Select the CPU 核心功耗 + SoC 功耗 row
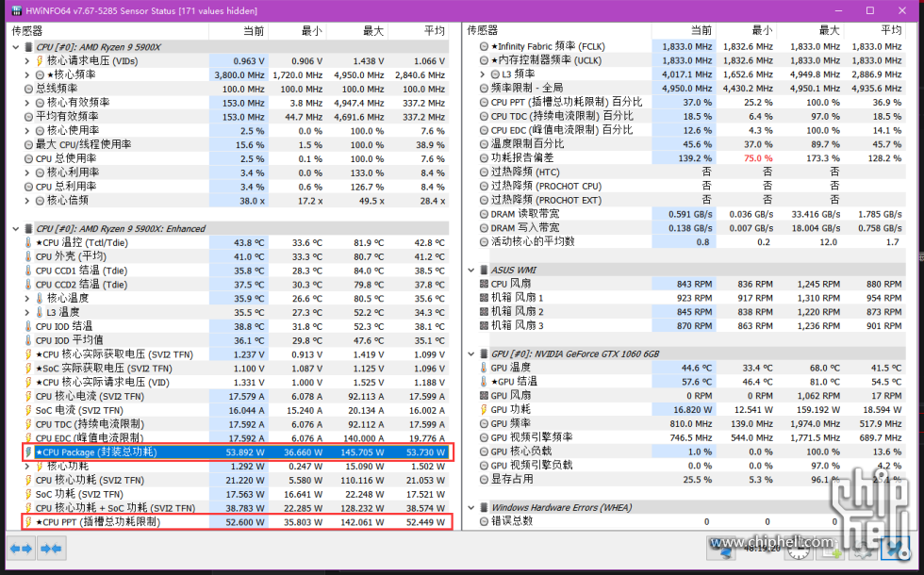This screenshot has height=575, width=924. (235, 508)
